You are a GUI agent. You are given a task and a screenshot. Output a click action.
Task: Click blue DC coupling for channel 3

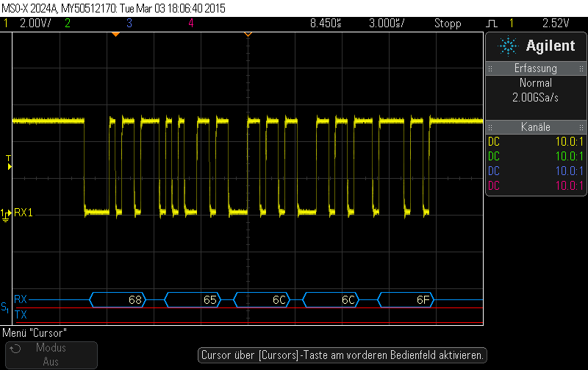click(494, 171)
